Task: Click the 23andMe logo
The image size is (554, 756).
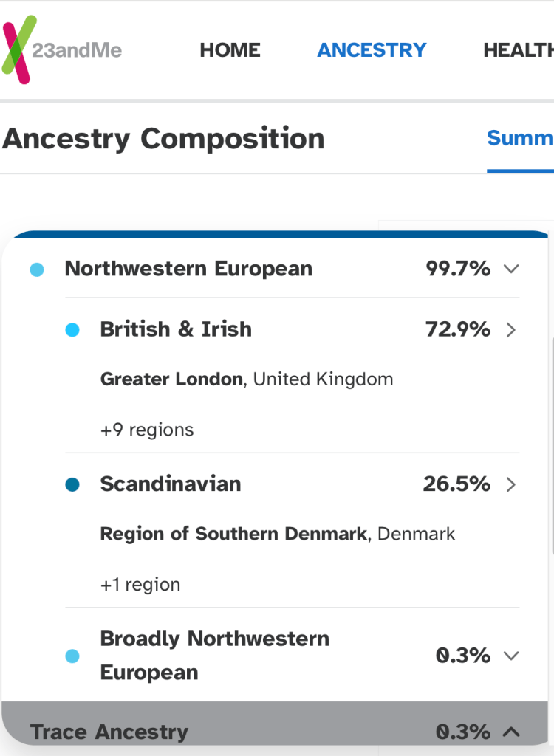Action: (x=63, y=49)
